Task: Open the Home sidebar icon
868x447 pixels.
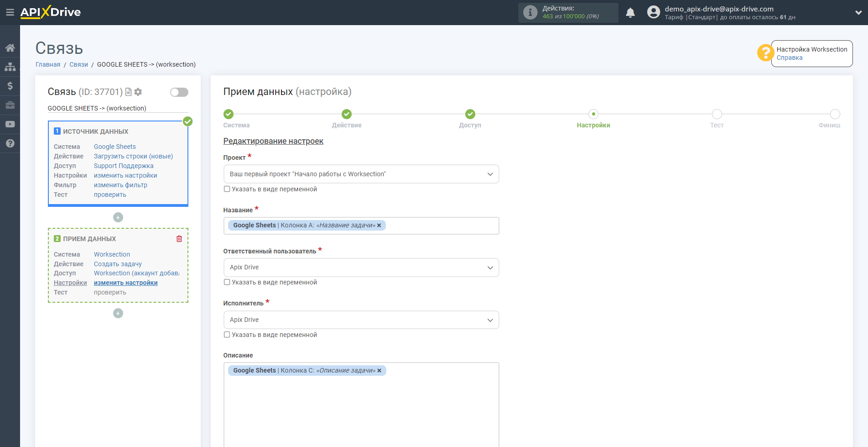Action: pyautogui.click(x=10, y=48)
